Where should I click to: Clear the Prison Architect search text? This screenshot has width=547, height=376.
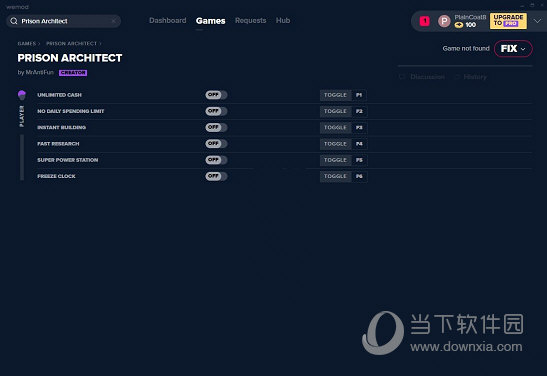[x=113, y=21]
